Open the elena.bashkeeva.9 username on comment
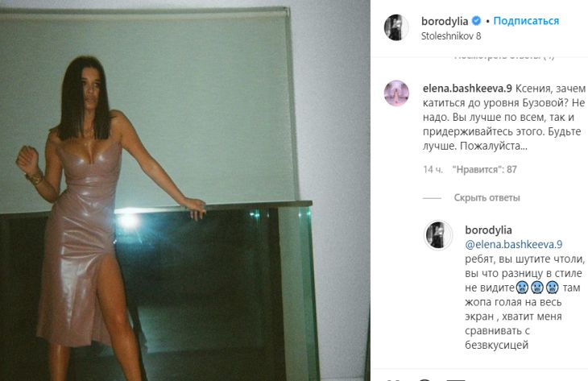Screen dimensions: 588x381 467,89
